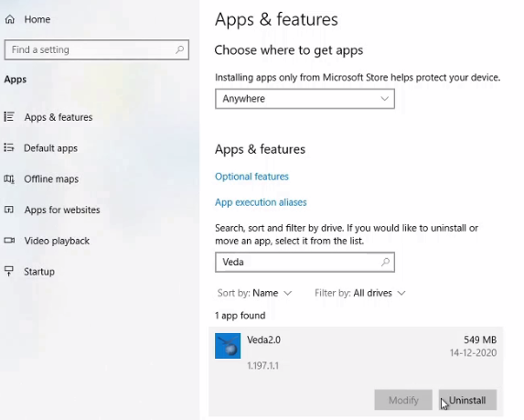Open the Anywhere app source dropdown
Screen dimensions: 524x420
[305, 99]
